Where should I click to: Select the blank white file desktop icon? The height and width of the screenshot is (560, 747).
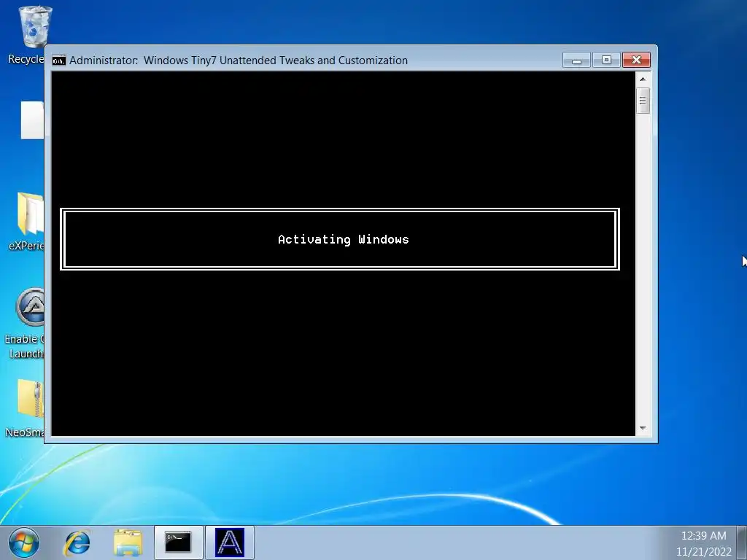(32, 120)
